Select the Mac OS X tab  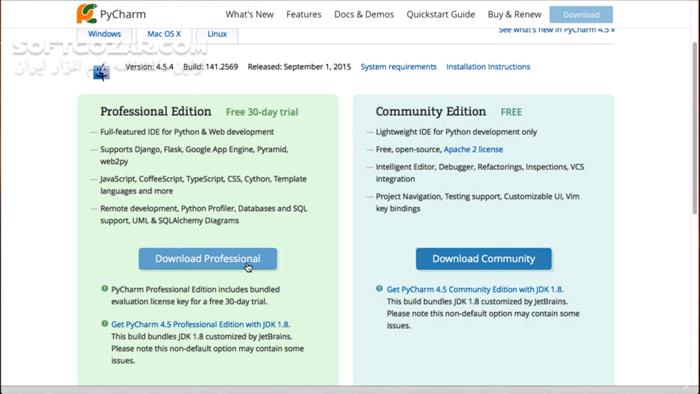coord(164,34)
